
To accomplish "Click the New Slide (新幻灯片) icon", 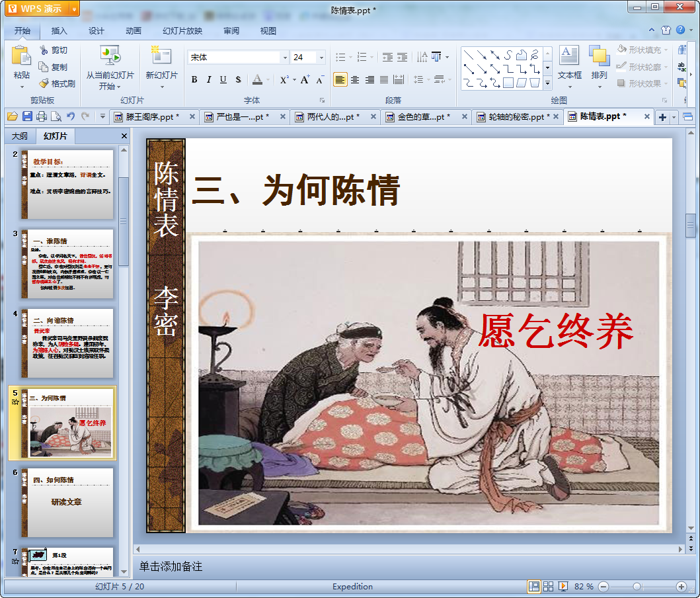I will click(x=161, y=56).
